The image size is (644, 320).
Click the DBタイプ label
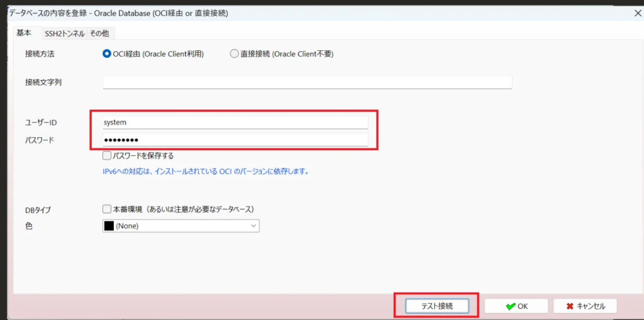38,210
